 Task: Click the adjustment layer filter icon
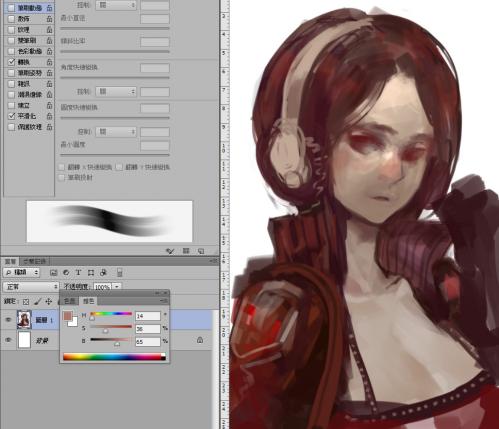point(66,273)
